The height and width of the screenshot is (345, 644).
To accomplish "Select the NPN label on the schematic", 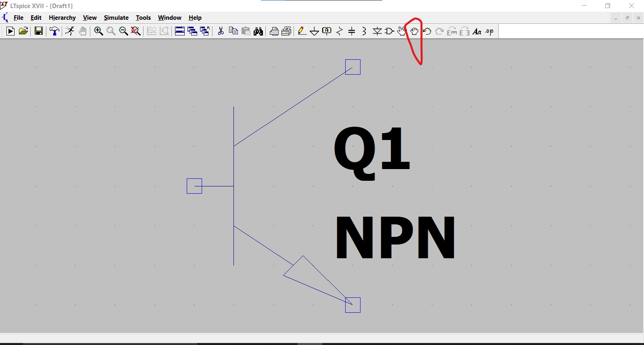I will [x=395, y=237].
